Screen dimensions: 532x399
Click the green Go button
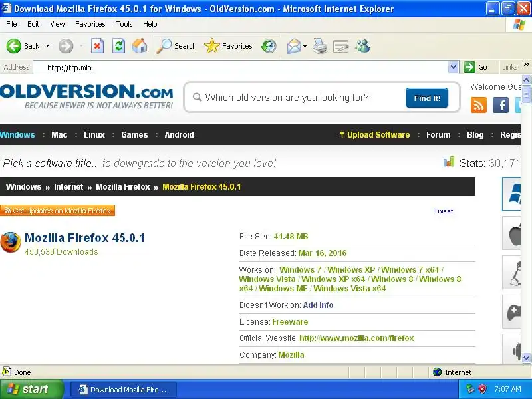click(475, 67)
